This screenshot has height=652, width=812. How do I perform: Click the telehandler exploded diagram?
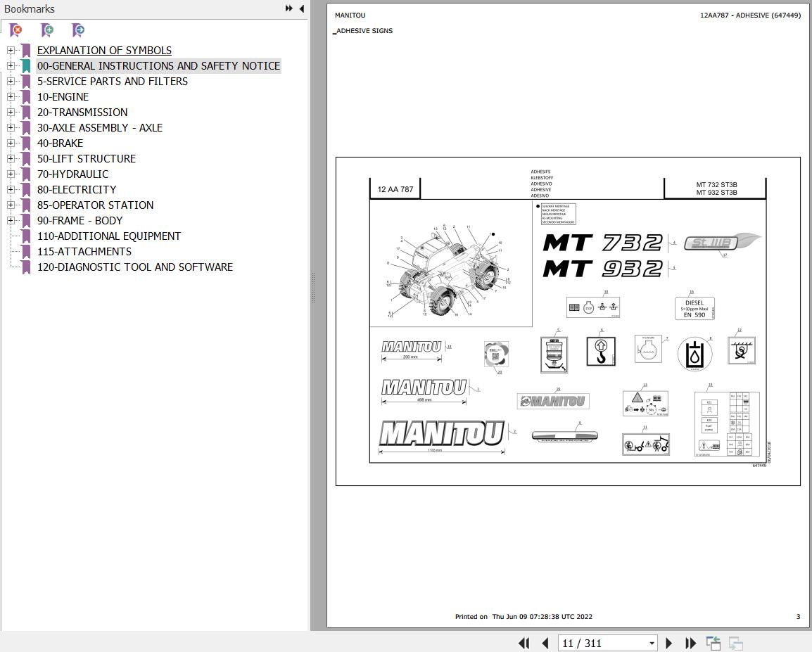pos(450,270)
